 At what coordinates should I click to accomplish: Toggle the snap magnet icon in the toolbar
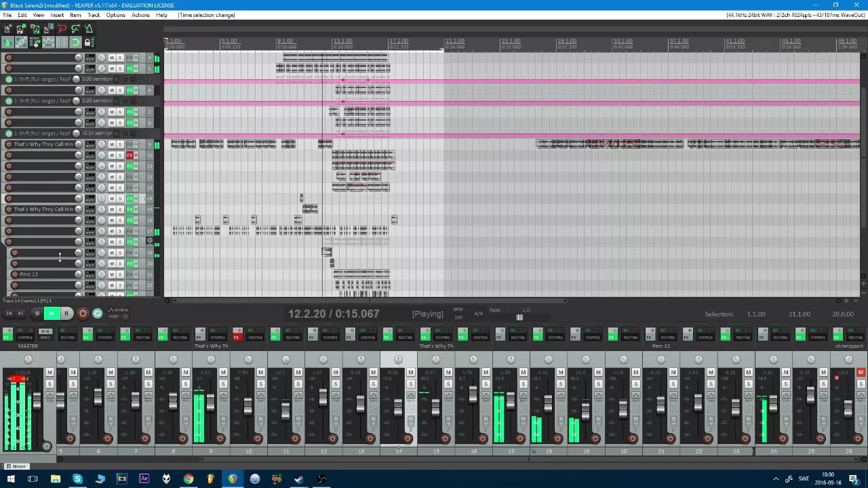click(75, 43)
